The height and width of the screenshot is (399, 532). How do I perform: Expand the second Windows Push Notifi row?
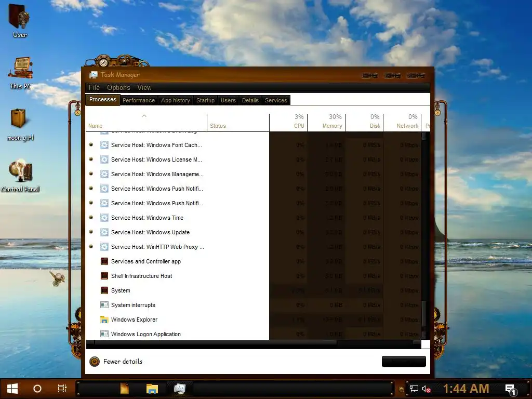coord(91,203)
